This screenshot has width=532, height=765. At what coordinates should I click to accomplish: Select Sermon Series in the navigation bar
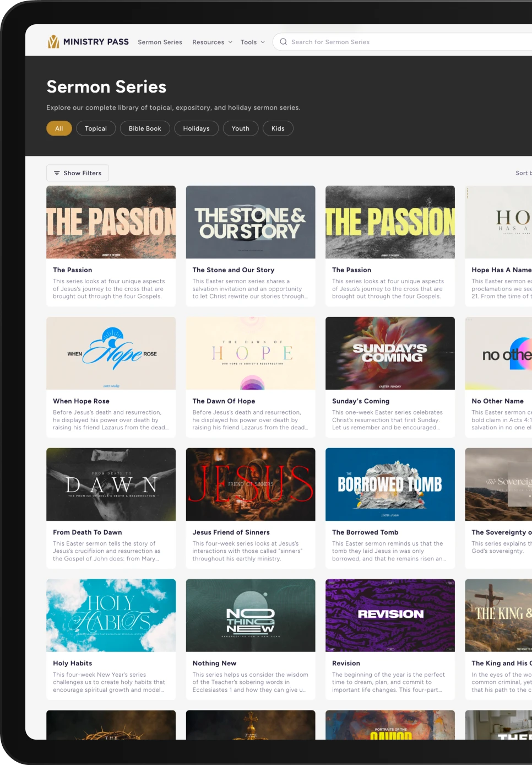[160, 42]
